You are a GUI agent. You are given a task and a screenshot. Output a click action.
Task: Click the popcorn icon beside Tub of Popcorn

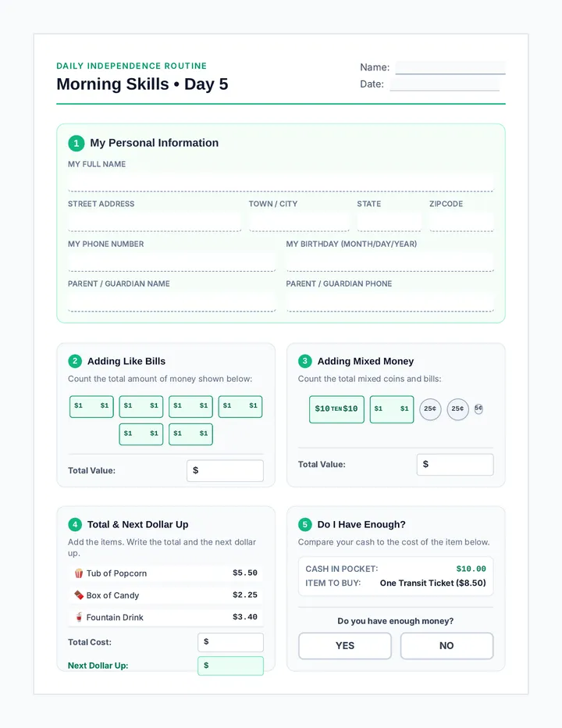[79, 573]
